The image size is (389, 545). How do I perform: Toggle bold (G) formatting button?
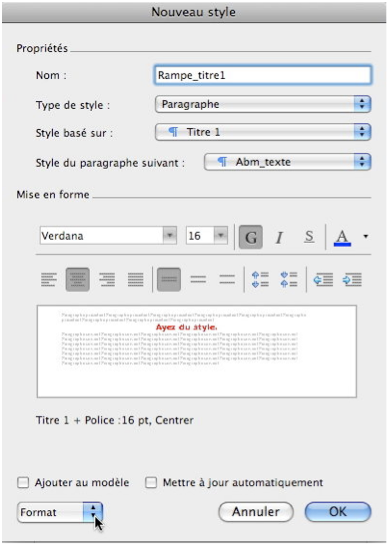(251, 237)
